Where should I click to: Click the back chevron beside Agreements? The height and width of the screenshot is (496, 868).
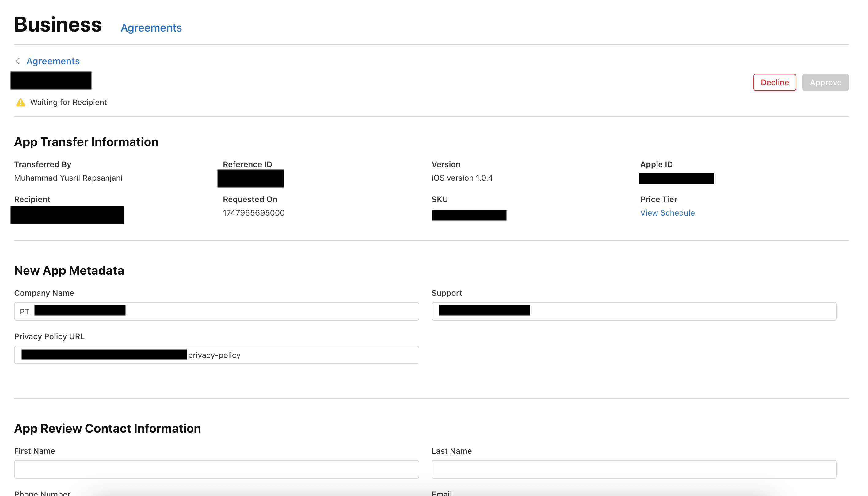[17, 61]
